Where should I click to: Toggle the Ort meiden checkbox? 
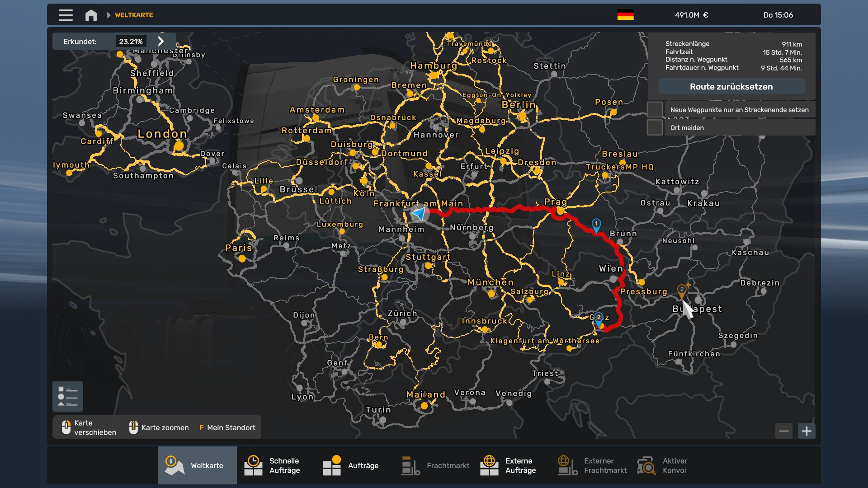point(655,128)
